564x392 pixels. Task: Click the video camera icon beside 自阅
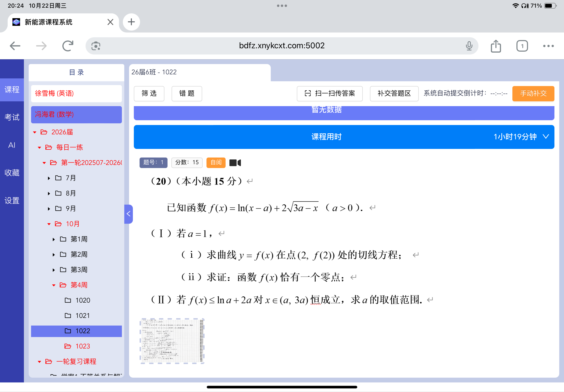235,163
